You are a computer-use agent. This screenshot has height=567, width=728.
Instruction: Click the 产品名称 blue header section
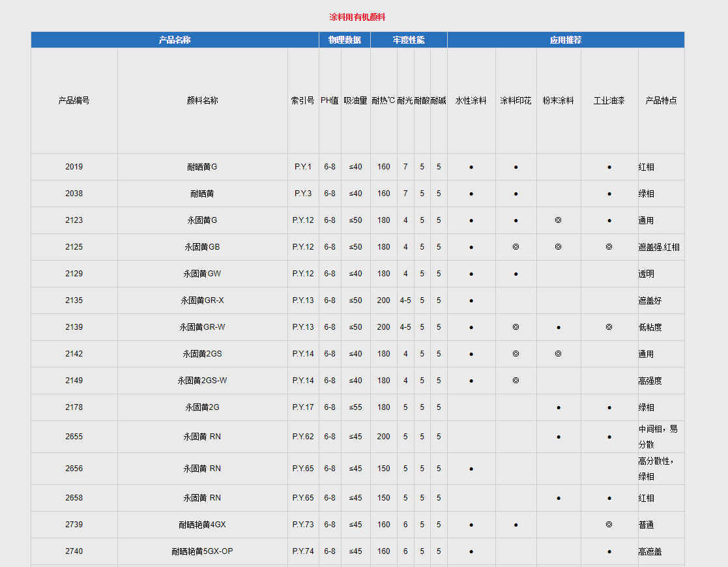pyautogui.click(x=175, y=40)
